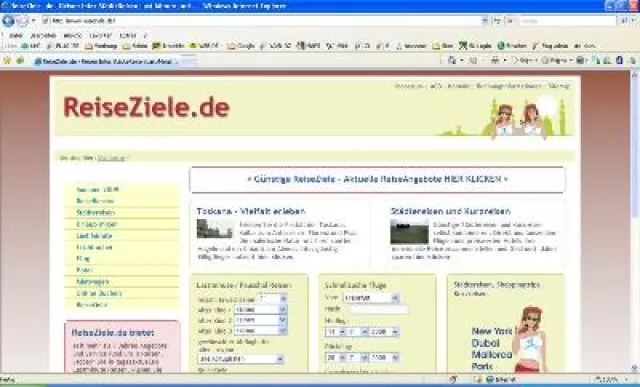Click the Home icon in the command bar

coord(452,60)
